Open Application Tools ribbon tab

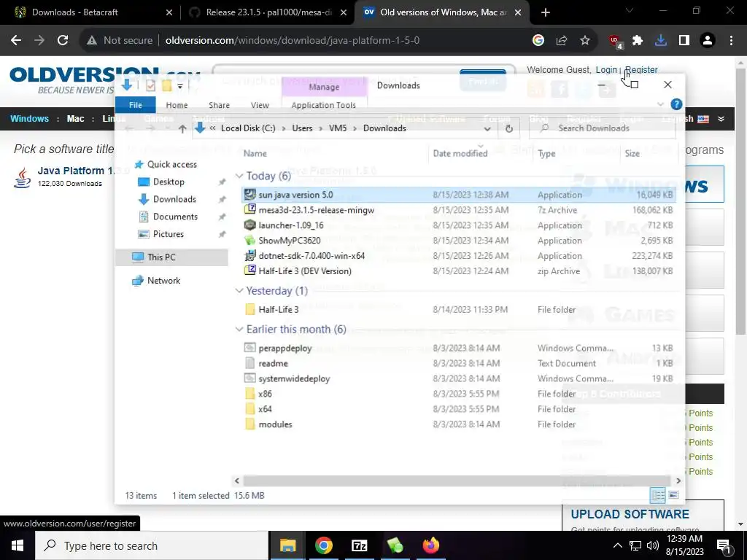click(x=323, y=105)
